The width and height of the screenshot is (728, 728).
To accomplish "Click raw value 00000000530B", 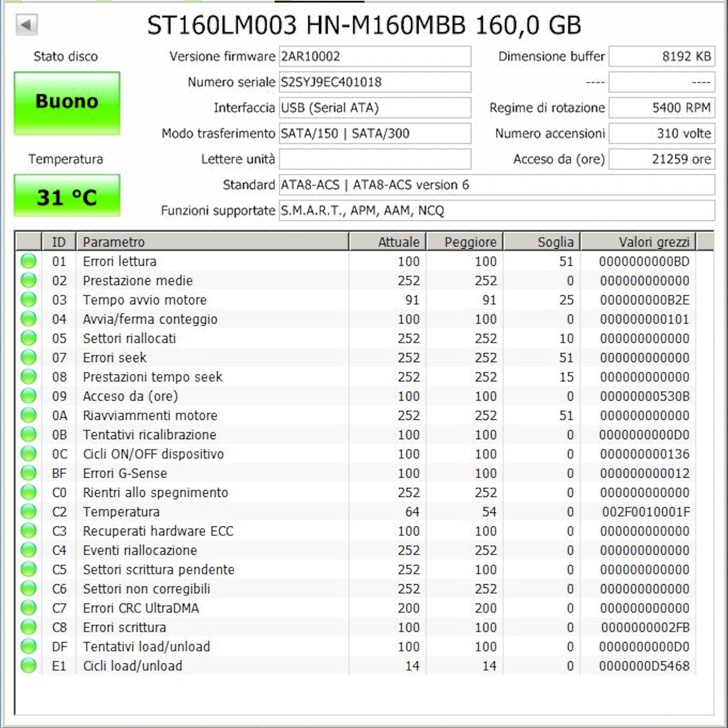I will [645, 396].
